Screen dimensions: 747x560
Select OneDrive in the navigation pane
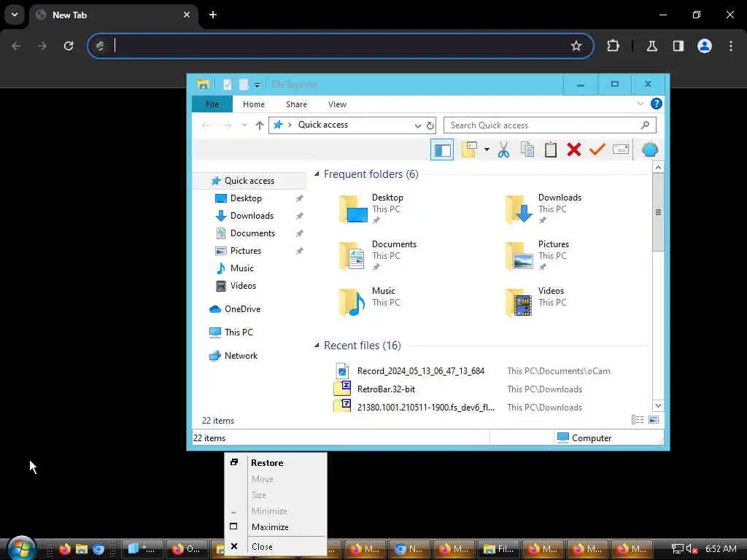(x=242, y=309)
